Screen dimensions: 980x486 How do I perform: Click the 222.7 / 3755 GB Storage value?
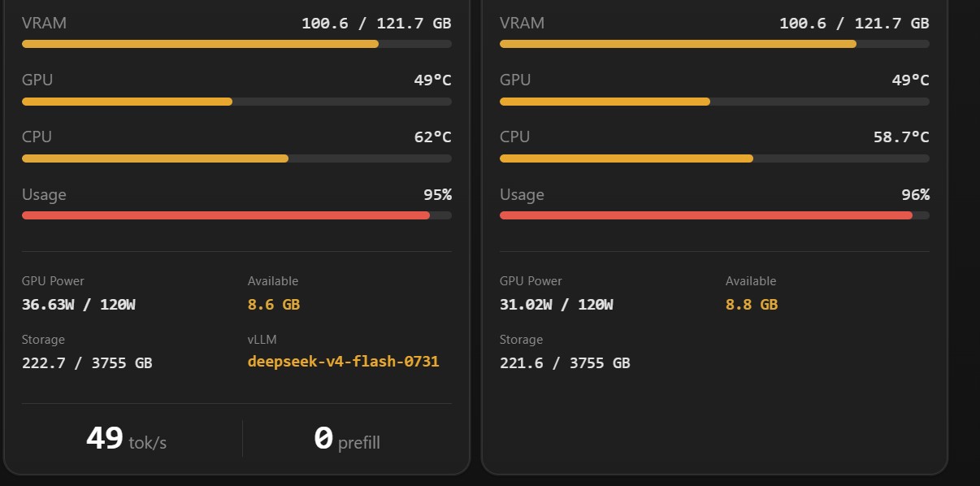coord(87,363)
